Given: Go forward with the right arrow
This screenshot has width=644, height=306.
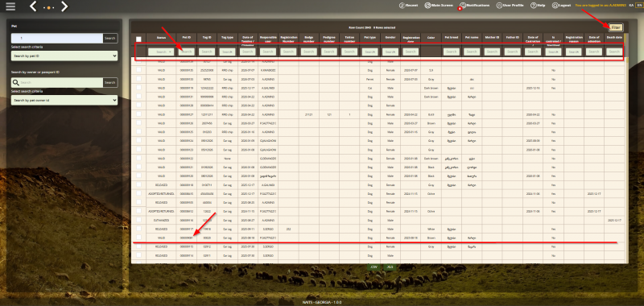Looking at the screenshot, I should (64, 6).
